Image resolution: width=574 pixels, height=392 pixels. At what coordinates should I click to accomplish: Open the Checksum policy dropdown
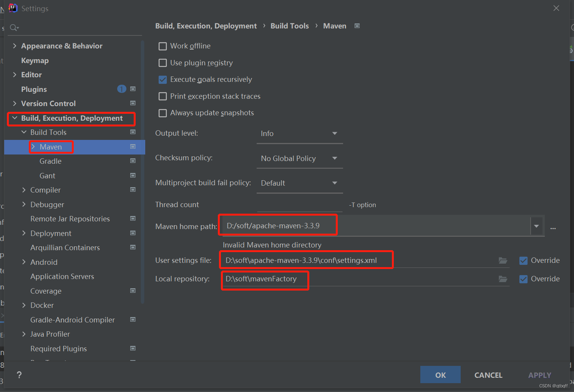(x=300, y=158)
